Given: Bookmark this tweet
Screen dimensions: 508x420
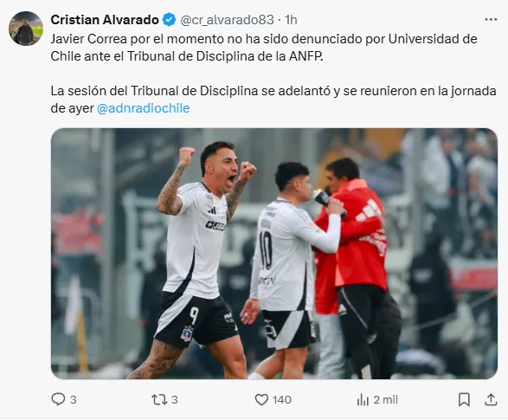Looking at the screenshot, I should coord(464,399).
